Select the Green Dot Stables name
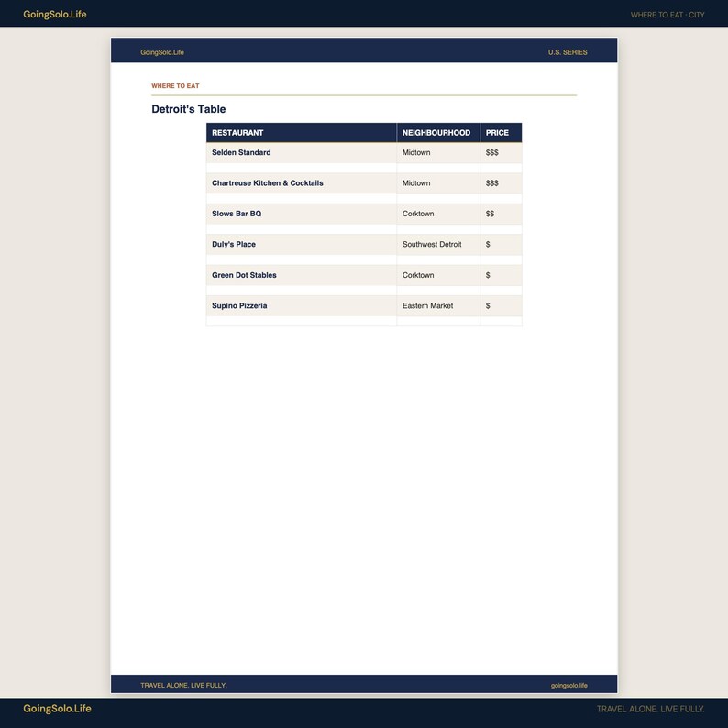728x728 pixels. [x=244, y=275]
